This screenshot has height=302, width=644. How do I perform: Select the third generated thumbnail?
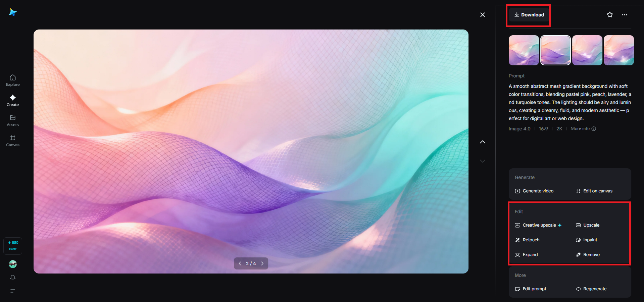coord(587,50)
